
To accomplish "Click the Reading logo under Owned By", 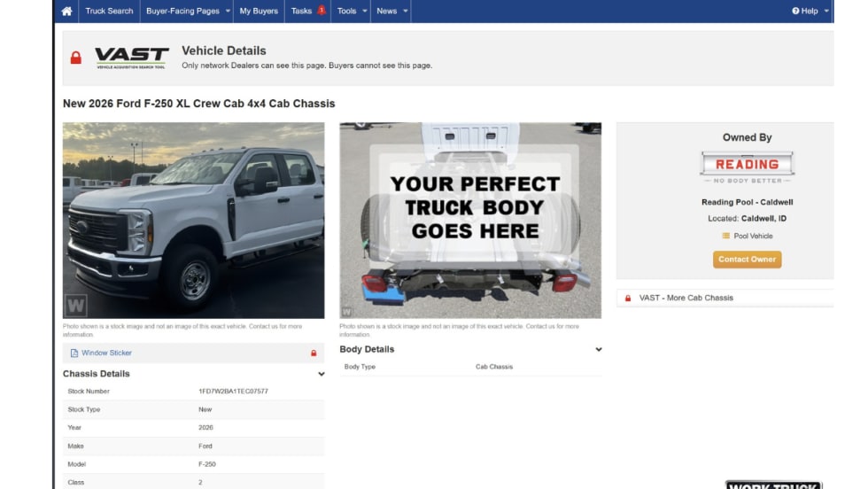I will (x=747, y=167).
